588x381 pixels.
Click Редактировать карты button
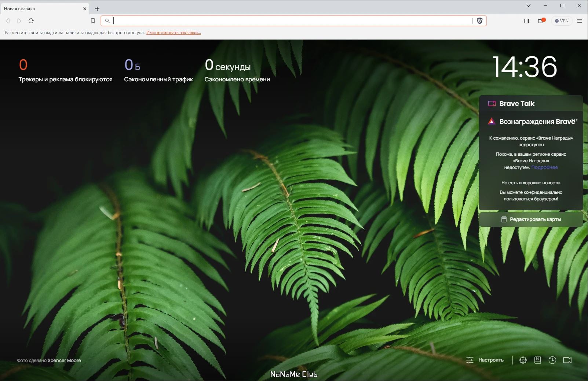coord(531,219)
